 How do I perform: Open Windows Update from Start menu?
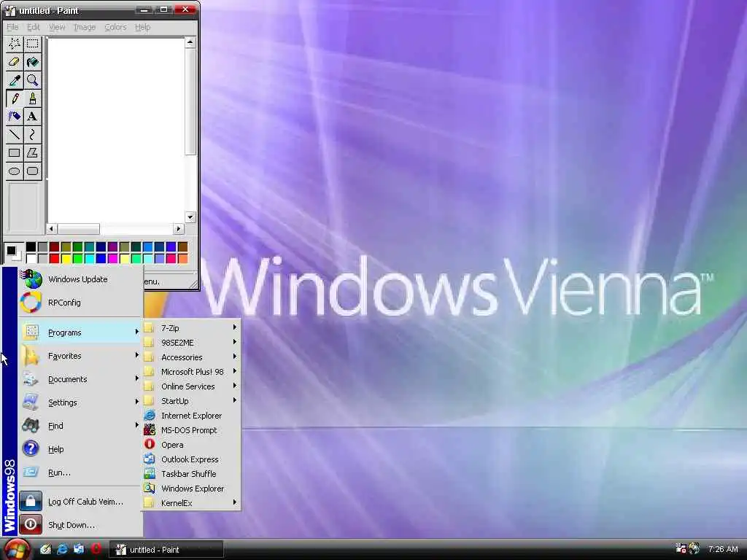click(x=80, y=279)
